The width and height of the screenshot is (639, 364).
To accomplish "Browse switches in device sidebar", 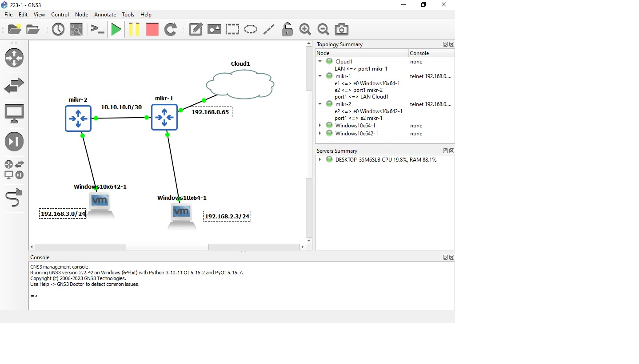I will (14, 86).
